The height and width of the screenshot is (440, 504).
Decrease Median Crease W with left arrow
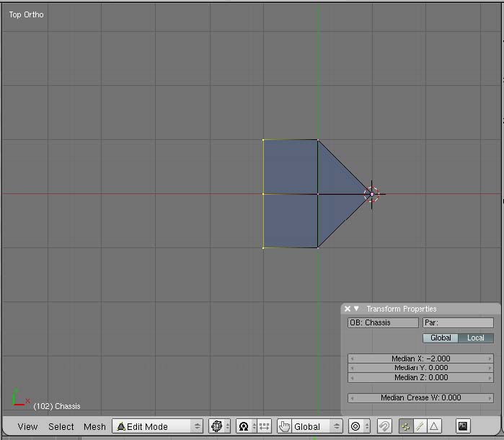click(x=352, y=398)
